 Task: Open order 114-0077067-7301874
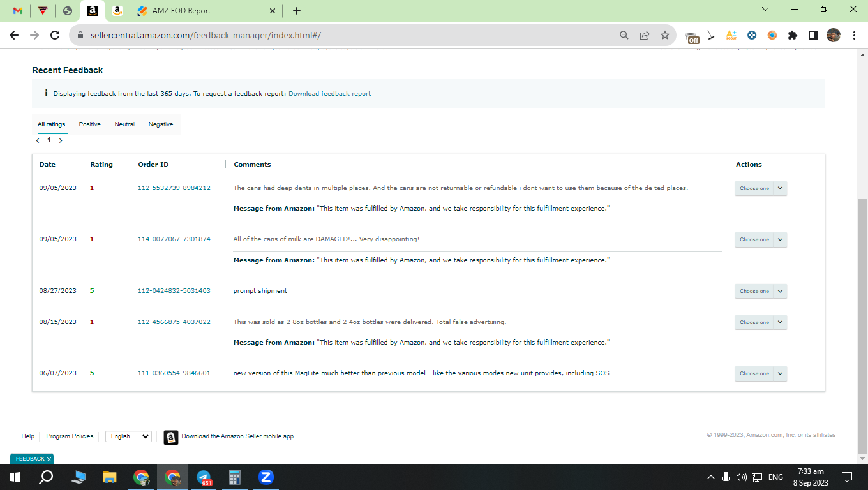174,239
